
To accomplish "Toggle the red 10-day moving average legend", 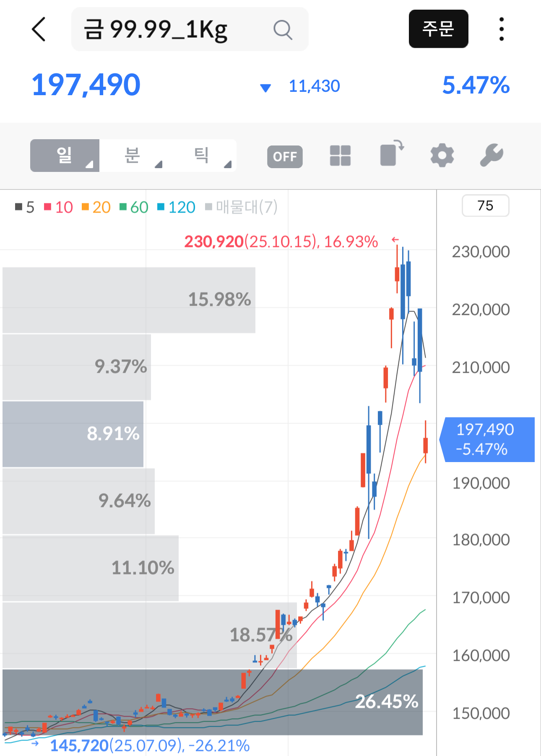I will 59,207.
